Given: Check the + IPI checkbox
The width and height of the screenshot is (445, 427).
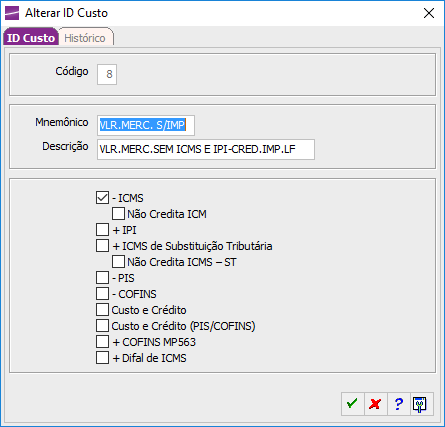Looking at the screenshot, I should pos(102,230).
